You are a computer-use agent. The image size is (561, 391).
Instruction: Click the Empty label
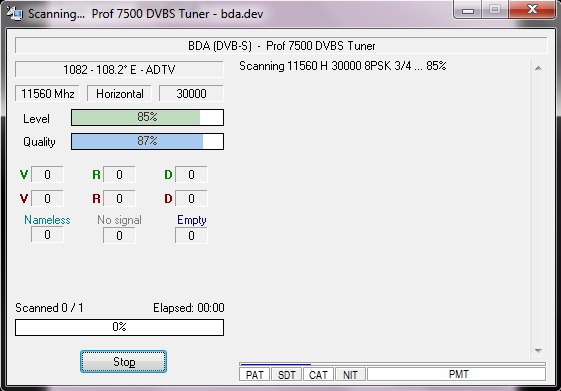coord(192,220)
